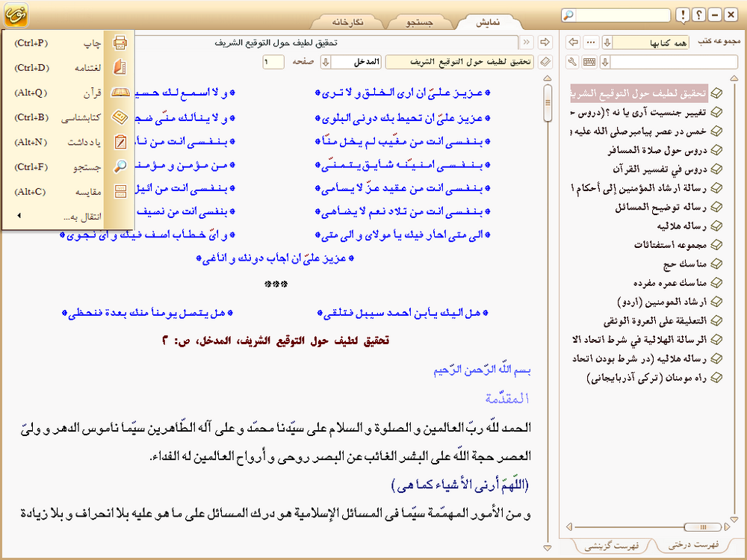The height and width of the screenshot is (560, 747).
Task: Select book ارشاد المومنین (اردو)
Action: (662, 302)
